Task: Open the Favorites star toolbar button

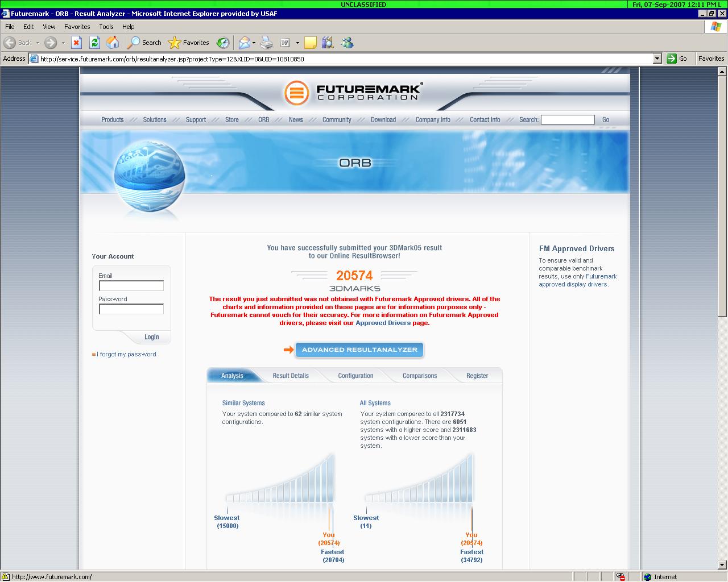Action: [189, 43]
